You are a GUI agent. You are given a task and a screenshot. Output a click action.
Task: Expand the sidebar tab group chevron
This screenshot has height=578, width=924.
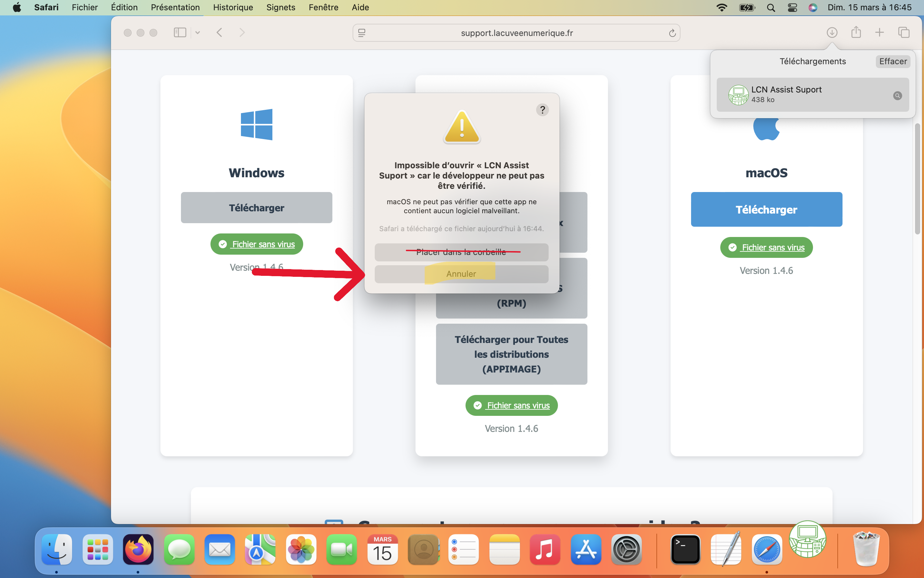(x=197, y=33)
